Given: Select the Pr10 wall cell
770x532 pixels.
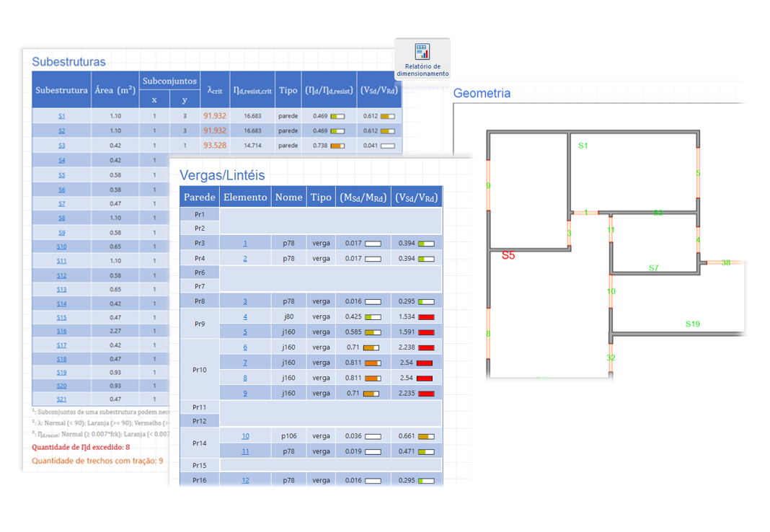Looking at the screenshot, I should pos(199,370).
